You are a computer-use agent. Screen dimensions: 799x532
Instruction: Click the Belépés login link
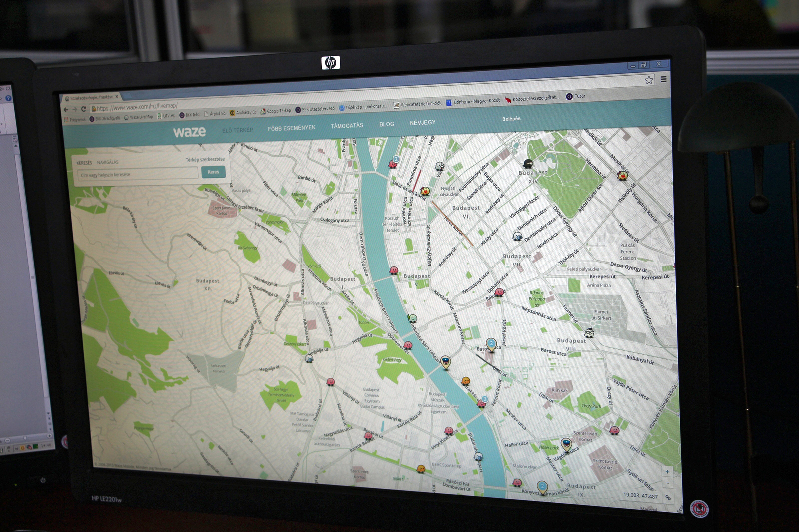click(511, 119)
